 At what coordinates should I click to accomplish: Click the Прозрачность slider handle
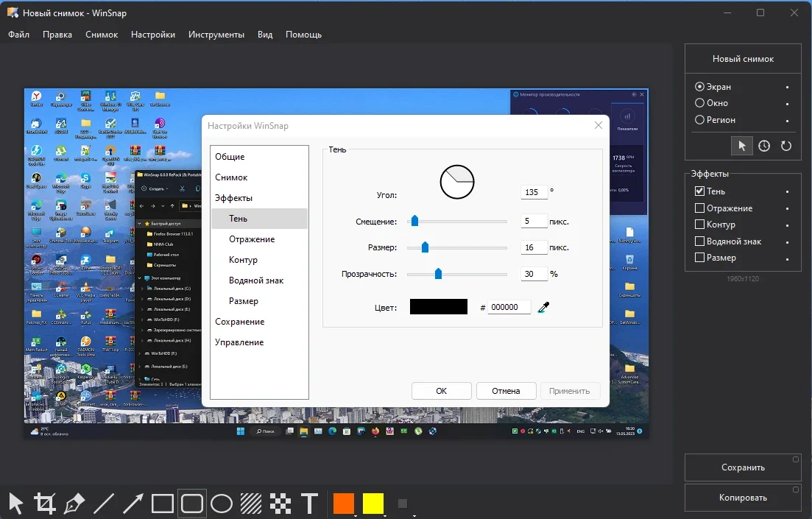click(438, 273)
